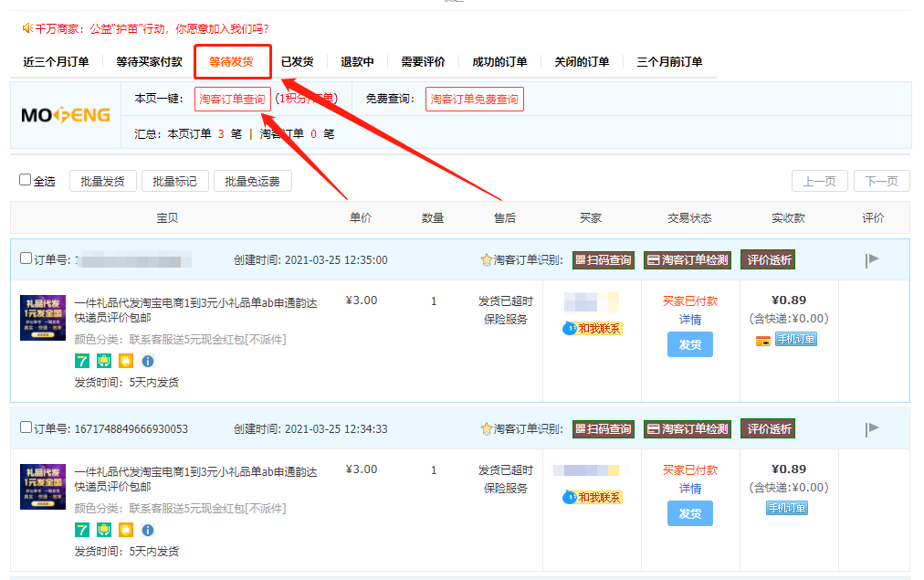Click 评价透析 for 12:35:00 order
Image resolution: width=924 pixels, height=580 pixels.
(x=768, y=260)
